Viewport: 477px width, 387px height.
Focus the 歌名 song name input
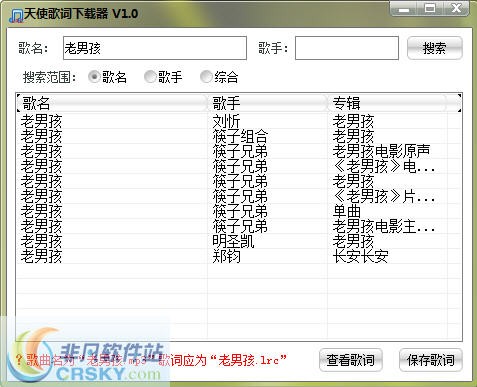[155, 48]
